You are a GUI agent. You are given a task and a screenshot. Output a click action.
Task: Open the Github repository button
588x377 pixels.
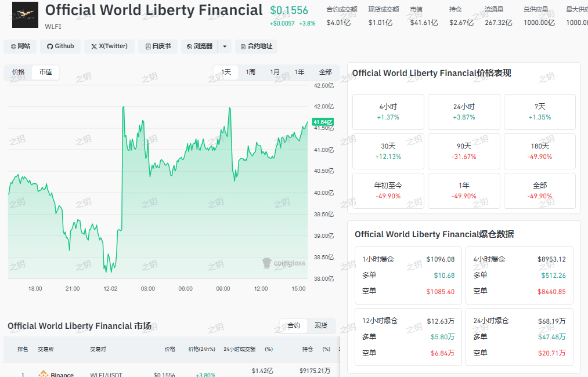click(x=60, y=46)
